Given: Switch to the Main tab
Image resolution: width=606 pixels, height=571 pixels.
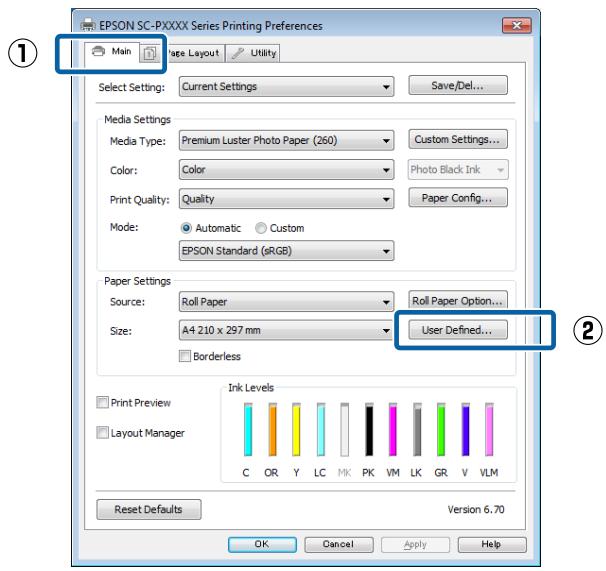Looking at the screenshot, I should [112, 52].
